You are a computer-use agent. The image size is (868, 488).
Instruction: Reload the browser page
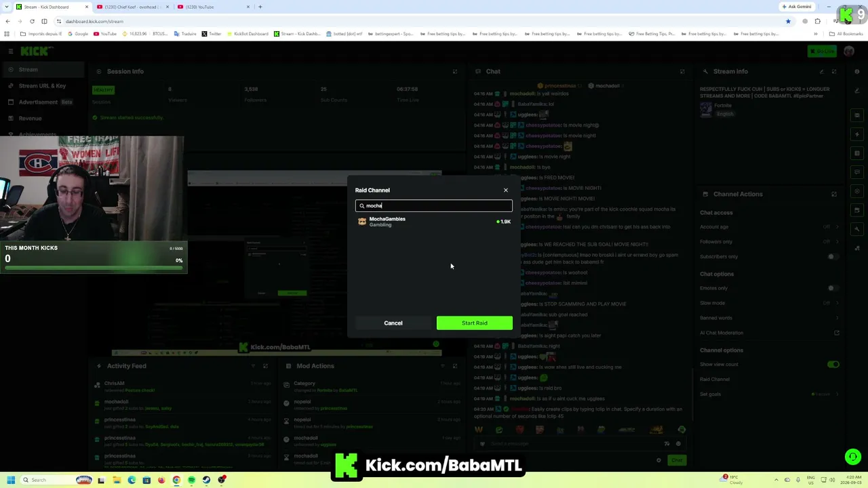[x=32, y=21]
